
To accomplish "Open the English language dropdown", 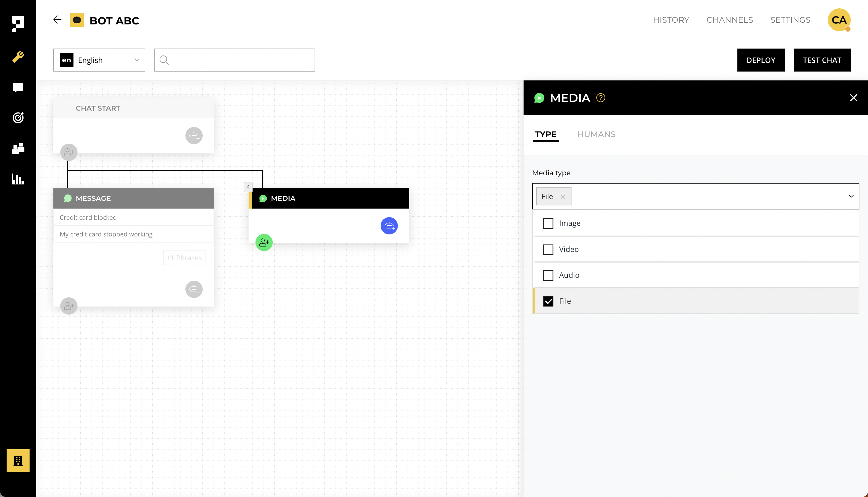I will (99, 60).
